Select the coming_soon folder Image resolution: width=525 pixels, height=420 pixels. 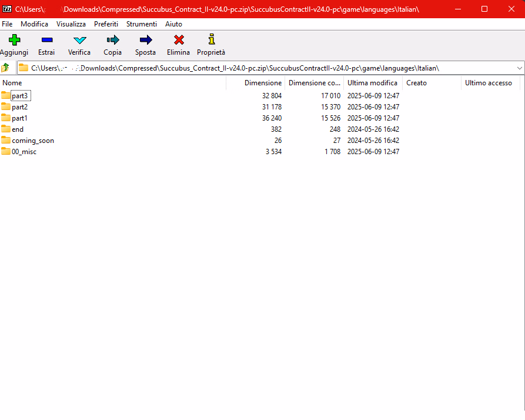point(32,141)
